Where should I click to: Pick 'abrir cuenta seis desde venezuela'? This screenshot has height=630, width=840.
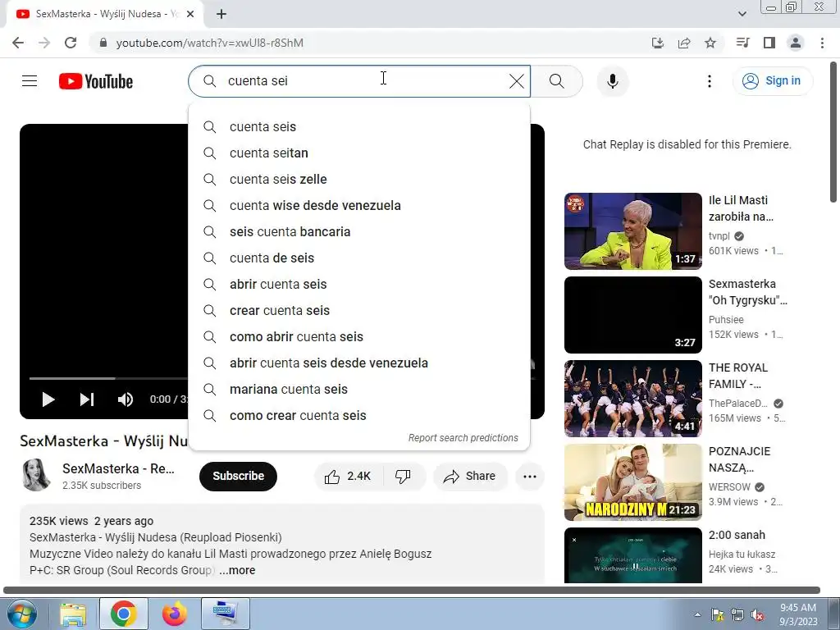(x=359, y=363)
